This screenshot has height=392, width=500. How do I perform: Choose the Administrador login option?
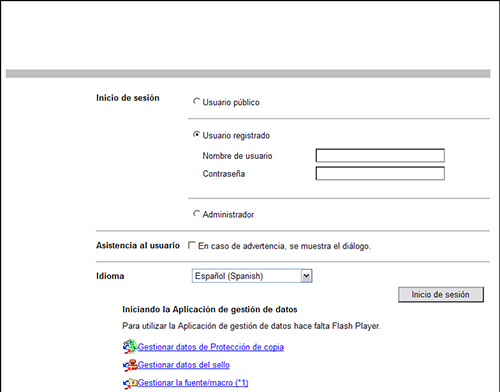click(196, 214)
